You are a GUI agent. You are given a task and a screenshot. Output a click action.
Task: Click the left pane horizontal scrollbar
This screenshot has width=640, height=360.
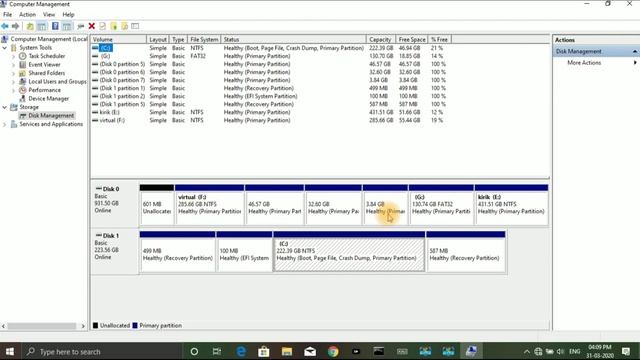(x=43, y=326)
